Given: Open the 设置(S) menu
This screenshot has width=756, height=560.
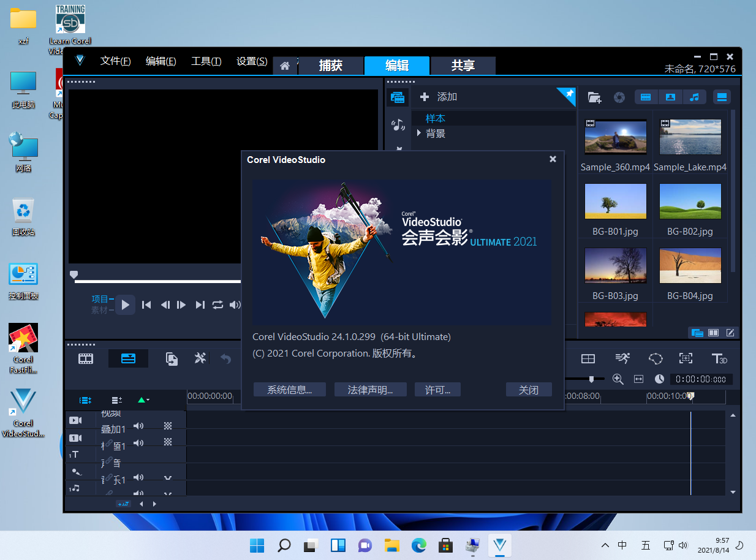Looking at the screenshot, I should point(252,61).
